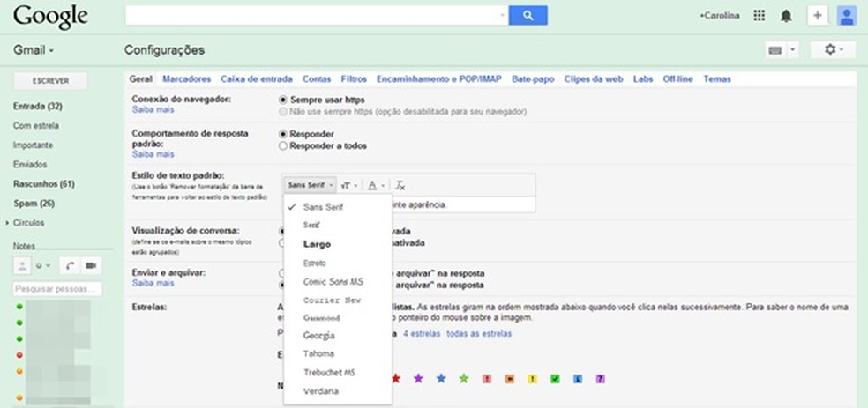The image size is (868, 408).
Task: Select the purple question mark icon
Action: click(x=601, y=379)
